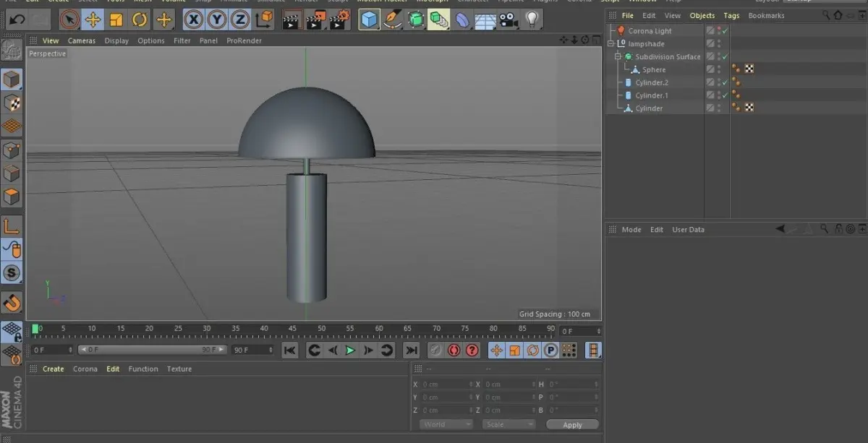868x443 pixels.
Task: Toggle Record Active Objects button
Action: (x=435, y=350)
